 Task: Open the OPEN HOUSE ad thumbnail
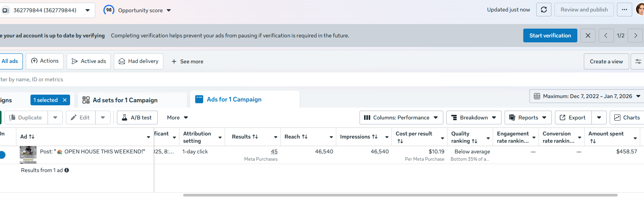coord(28,154)
